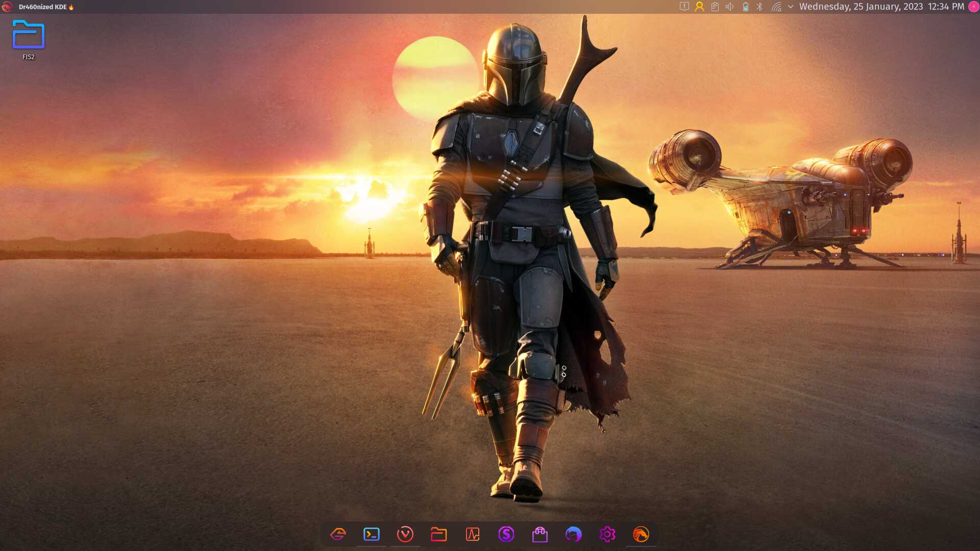Open the purple S app in dock
This screenshot has width=980, height=551.
[x=506, y=534]
